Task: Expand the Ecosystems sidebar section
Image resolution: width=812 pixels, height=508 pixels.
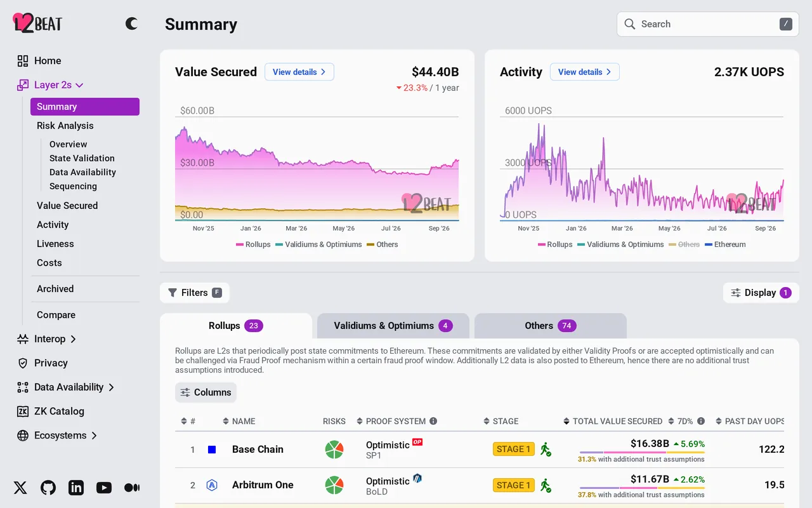Action: [x=94, y=436]
